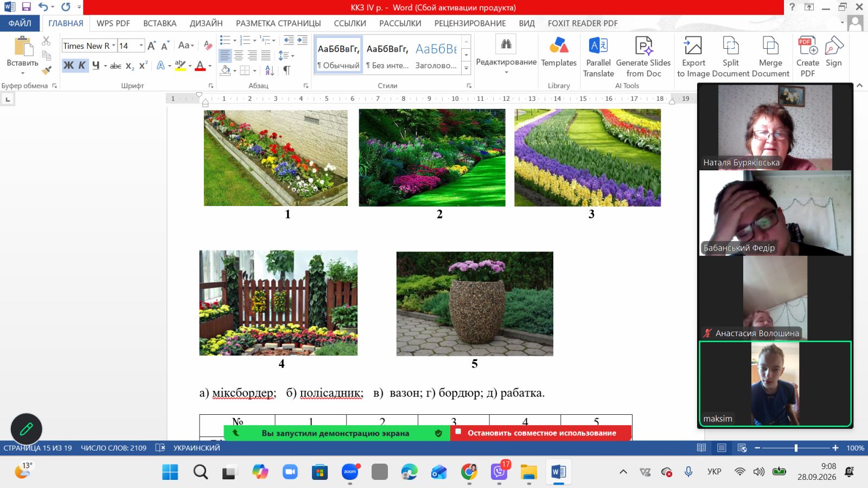Click the Sign pen icon

click(x=834, y=46)
